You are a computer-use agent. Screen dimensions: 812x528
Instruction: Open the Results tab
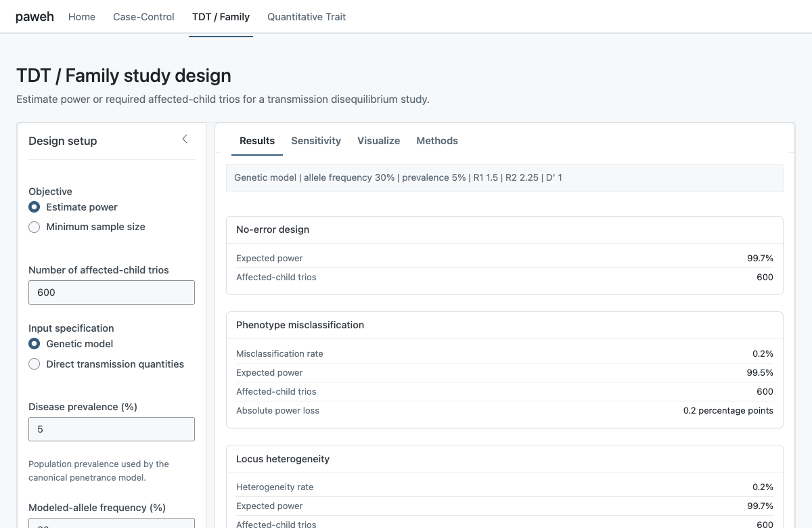pos(257,141)
